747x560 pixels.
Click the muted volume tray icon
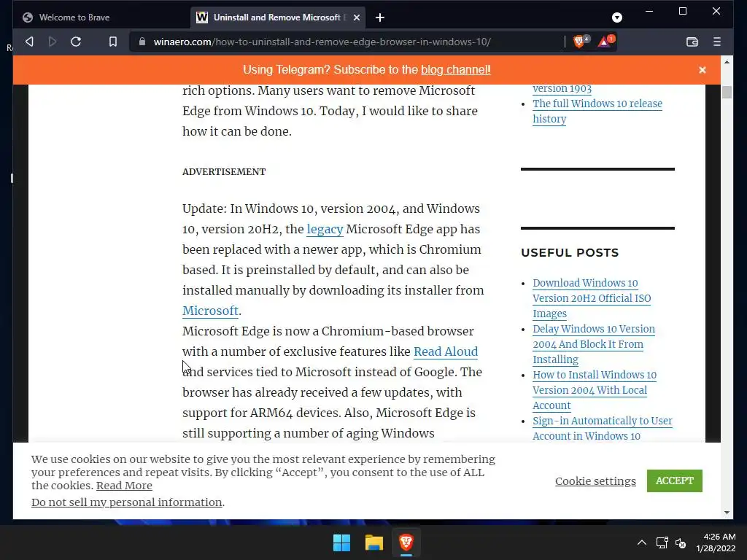tap(681, 542)
